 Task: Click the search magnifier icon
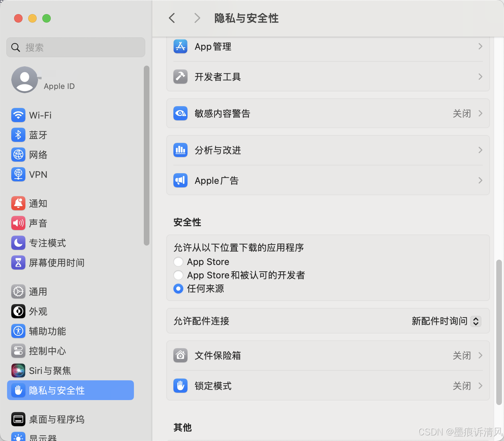(x=16, y=47)
